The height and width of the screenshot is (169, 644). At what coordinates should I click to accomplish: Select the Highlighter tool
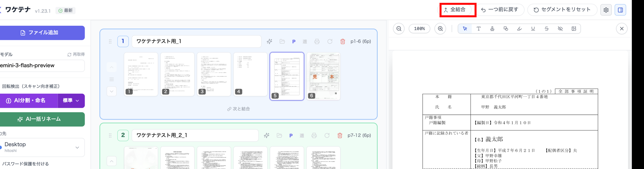[519, 29]
